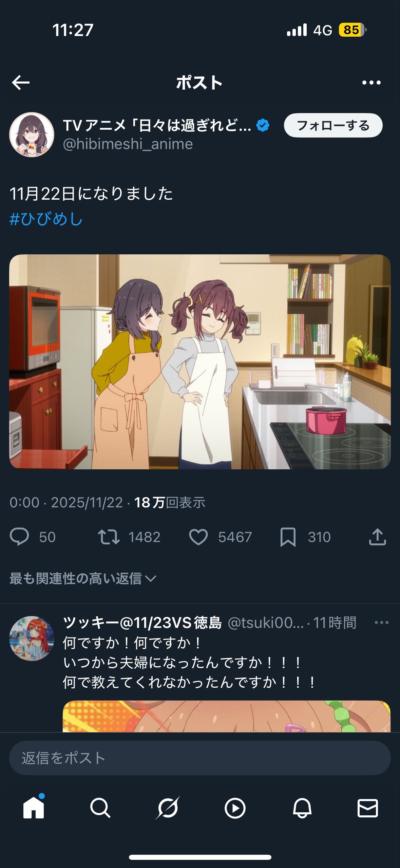Bookmark the post with the bookmark icon
Screen dimensions: 400x868
point(288,537)
